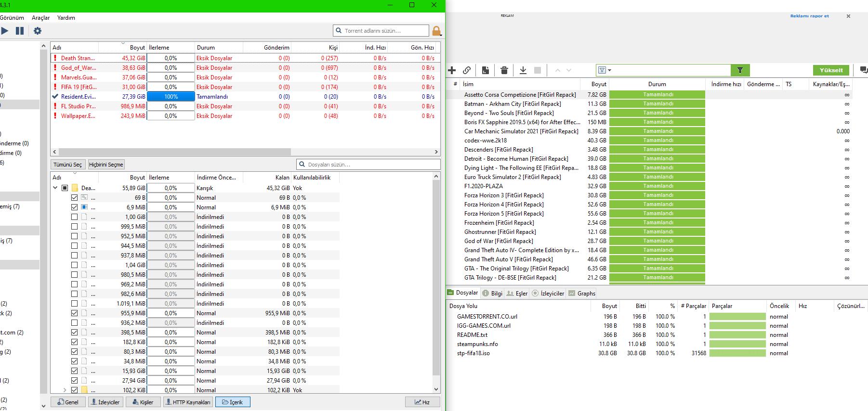Click the torrent name search field

(x=381, y=31)
